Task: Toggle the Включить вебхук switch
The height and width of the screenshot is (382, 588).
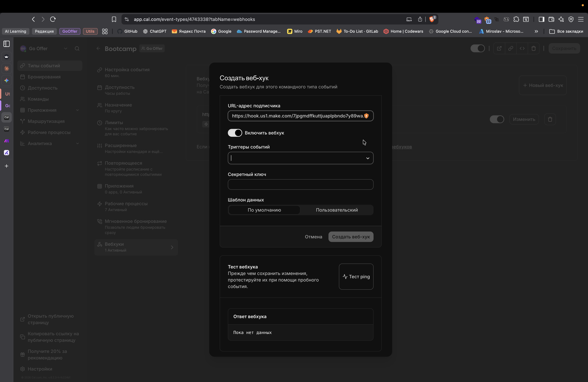Action: [x=235, y=133]
